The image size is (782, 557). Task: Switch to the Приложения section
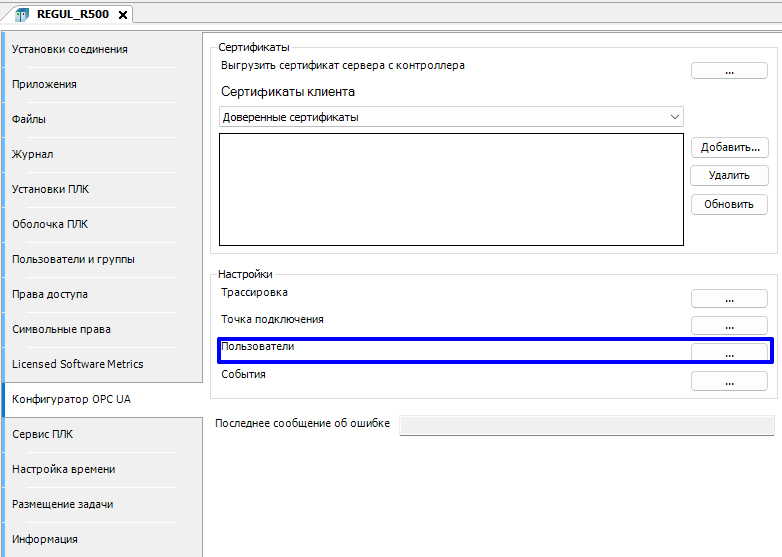pos(45,84)
